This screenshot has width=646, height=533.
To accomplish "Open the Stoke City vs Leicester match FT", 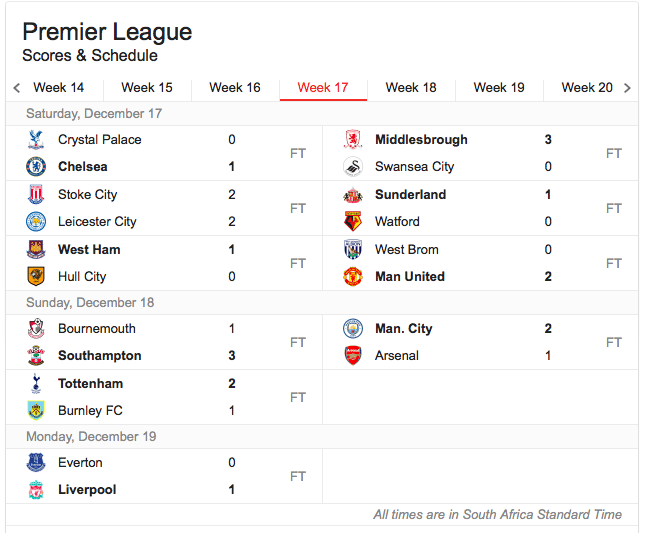I will pos(297,208).
